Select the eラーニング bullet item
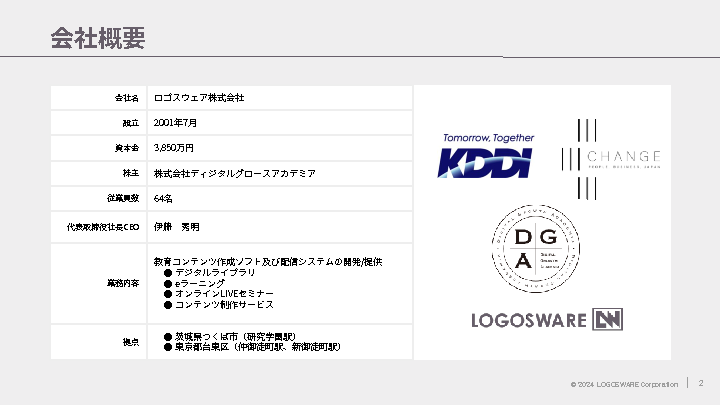Screen dimensions: 720x405 [204, 283]
